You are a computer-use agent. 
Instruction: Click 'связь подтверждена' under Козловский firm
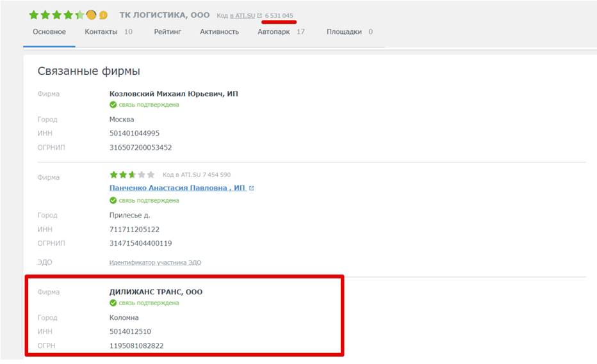149,105
